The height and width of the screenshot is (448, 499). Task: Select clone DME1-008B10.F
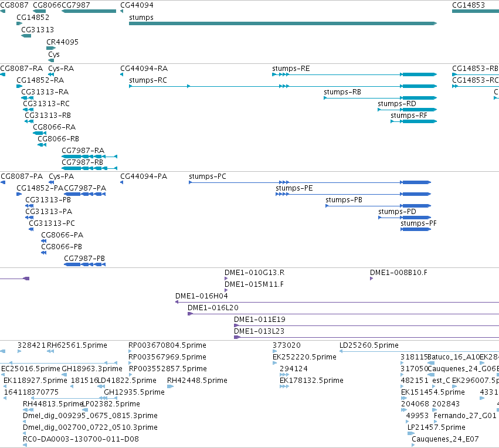(371, 279)
